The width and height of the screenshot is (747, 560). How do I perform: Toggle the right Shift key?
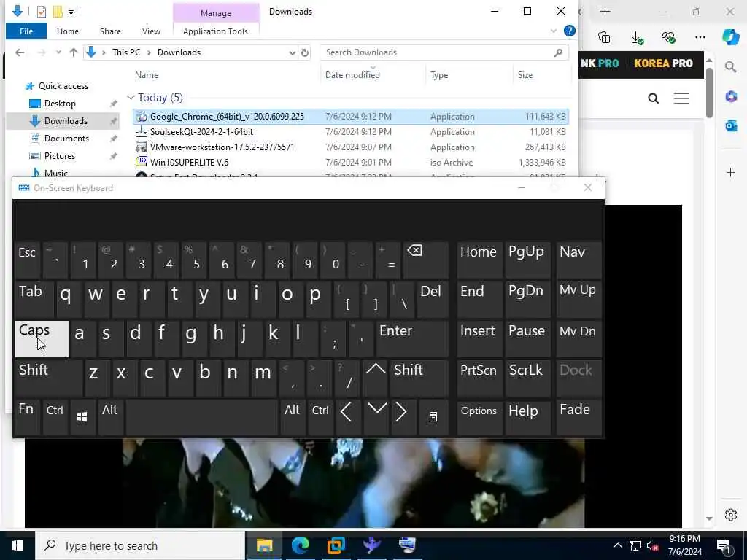(x=419, y=378)
